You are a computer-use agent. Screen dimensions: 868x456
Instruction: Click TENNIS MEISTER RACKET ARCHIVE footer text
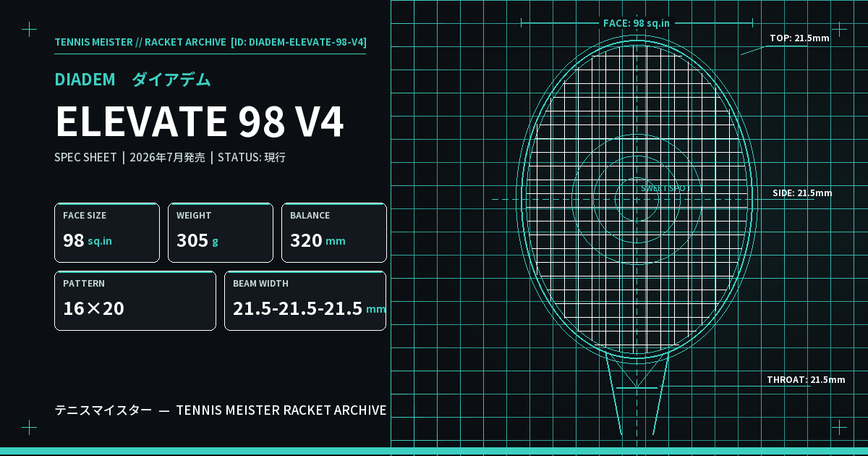click(x=281, y=410)
